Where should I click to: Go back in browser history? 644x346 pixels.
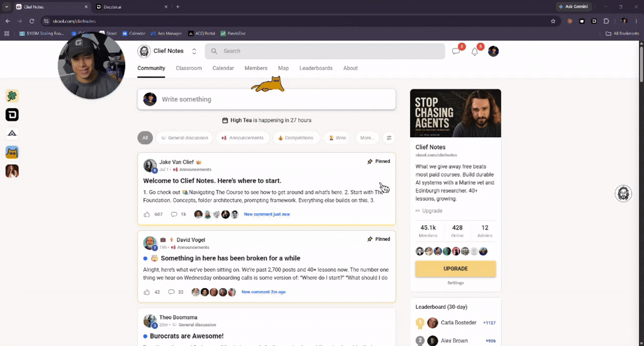(x=8, y=21)
